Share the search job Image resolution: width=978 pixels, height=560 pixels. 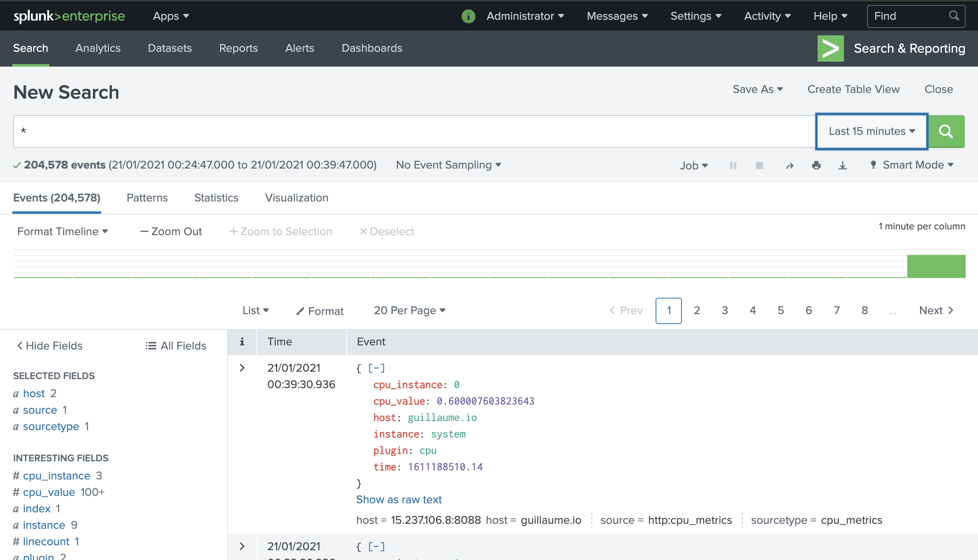coord(790,165)
